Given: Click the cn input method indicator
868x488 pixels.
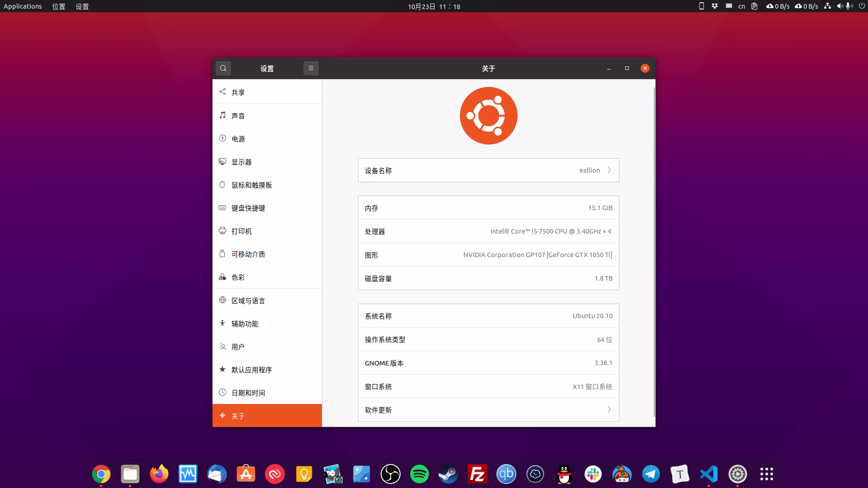Looking at the screenshot, I should click(741, 6).
